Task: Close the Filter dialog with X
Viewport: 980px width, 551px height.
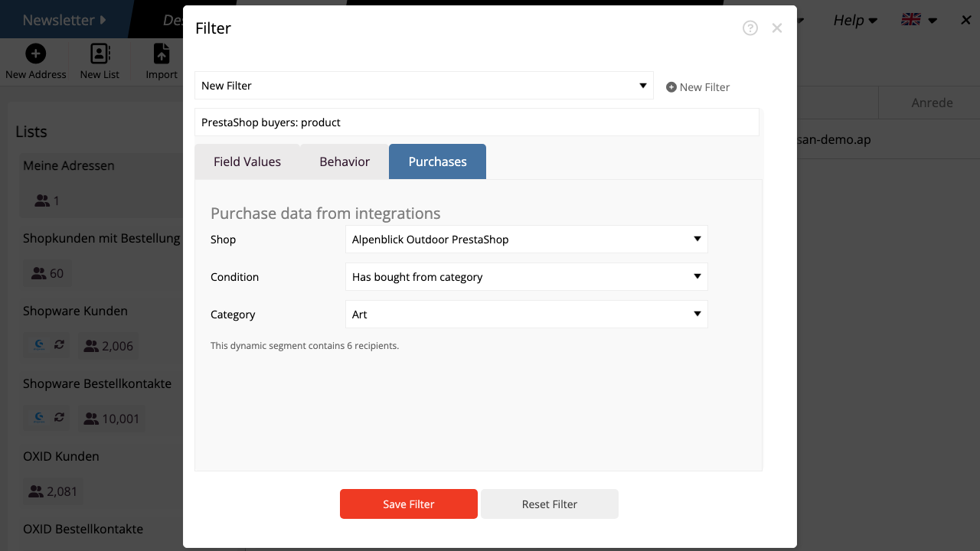Action: click(x=777, y=28)
